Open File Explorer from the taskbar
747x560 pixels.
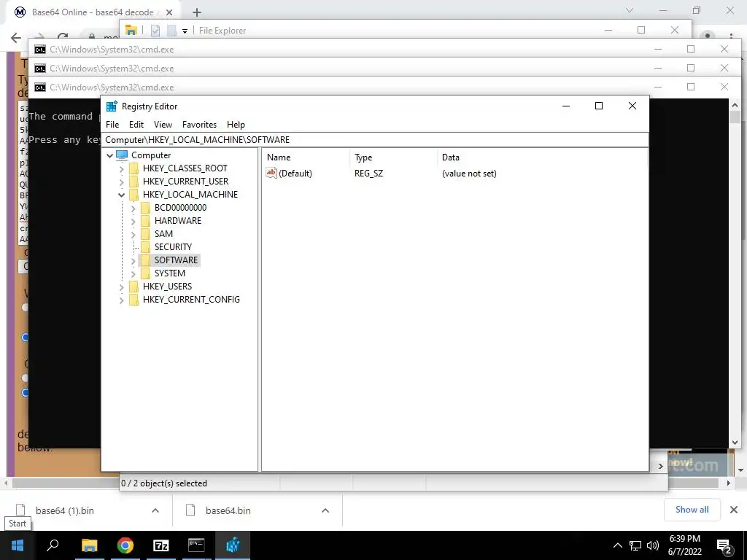point(89,545)
